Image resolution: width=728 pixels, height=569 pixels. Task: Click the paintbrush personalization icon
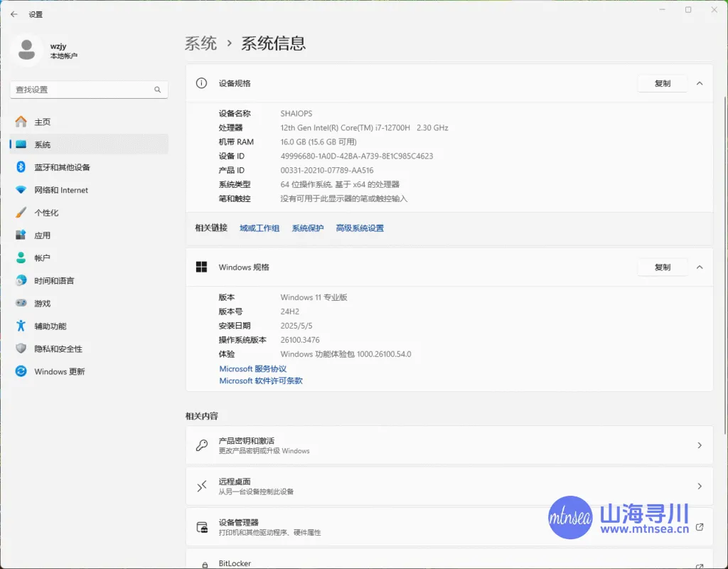[x=21, y=213]
